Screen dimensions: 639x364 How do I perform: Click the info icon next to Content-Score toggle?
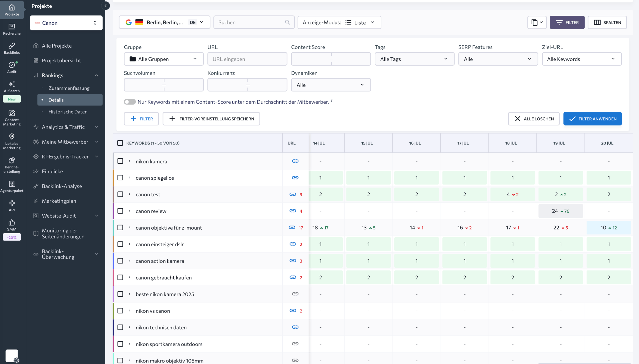[332, 101]
